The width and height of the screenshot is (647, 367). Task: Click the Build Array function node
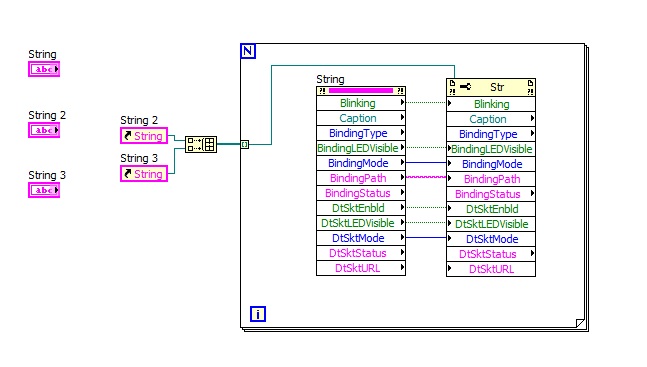(x=201, y=144)
